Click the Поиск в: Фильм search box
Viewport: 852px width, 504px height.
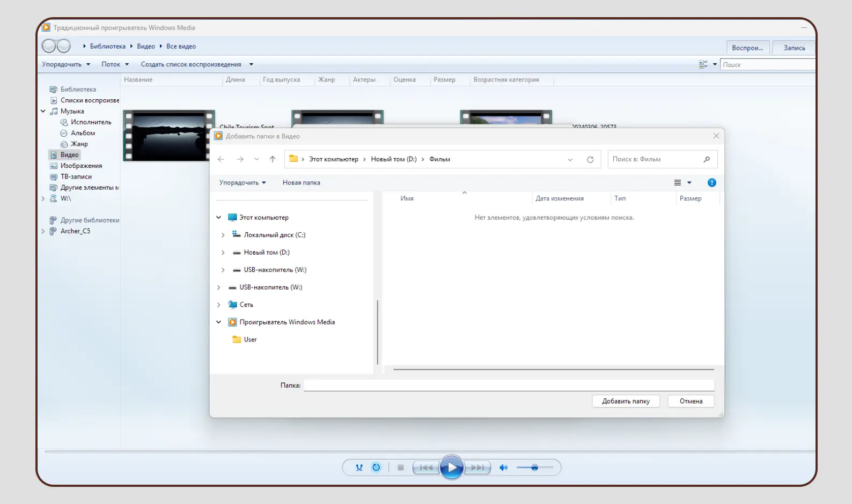663,159
